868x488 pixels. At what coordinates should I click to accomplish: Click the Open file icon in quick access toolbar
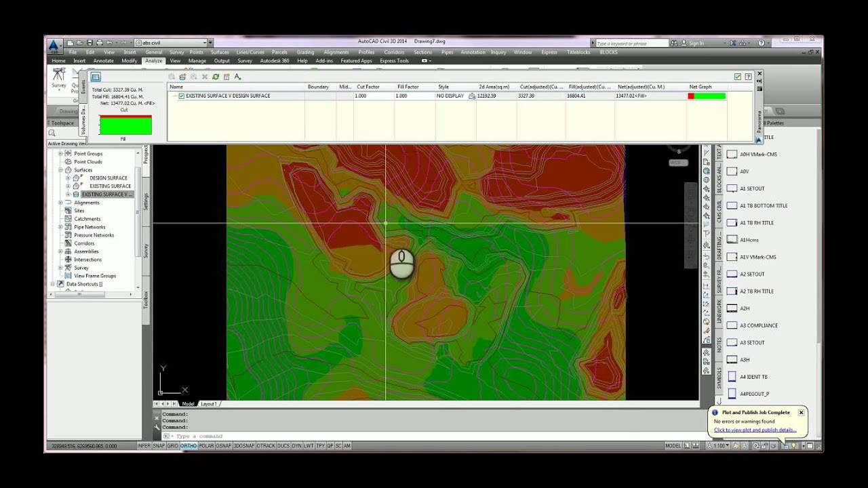pos(81,43)
